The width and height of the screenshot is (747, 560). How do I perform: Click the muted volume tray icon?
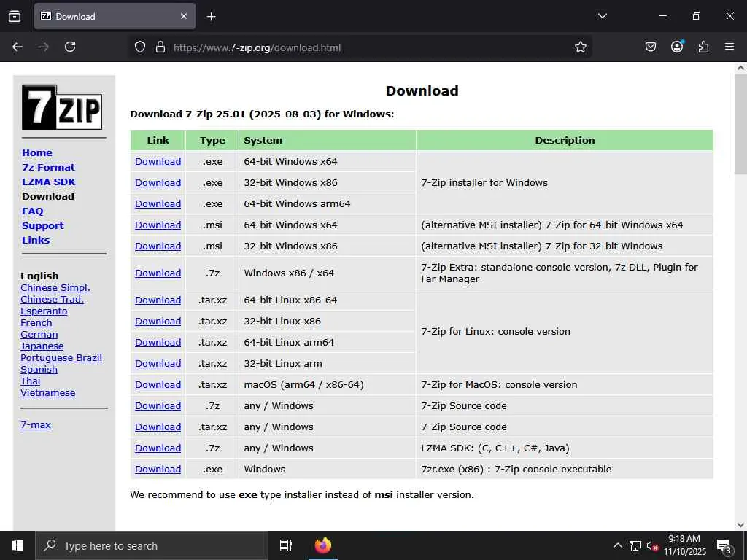652,545
